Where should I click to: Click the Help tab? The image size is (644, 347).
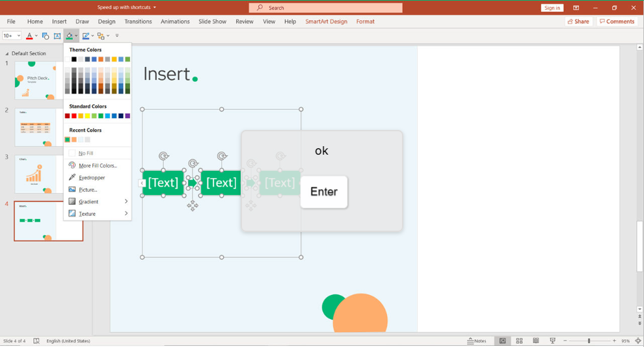tap(290, 21)
